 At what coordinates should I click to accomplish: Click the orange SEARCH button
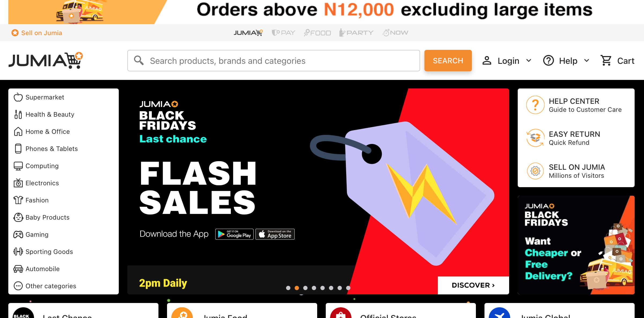(448, 61)
